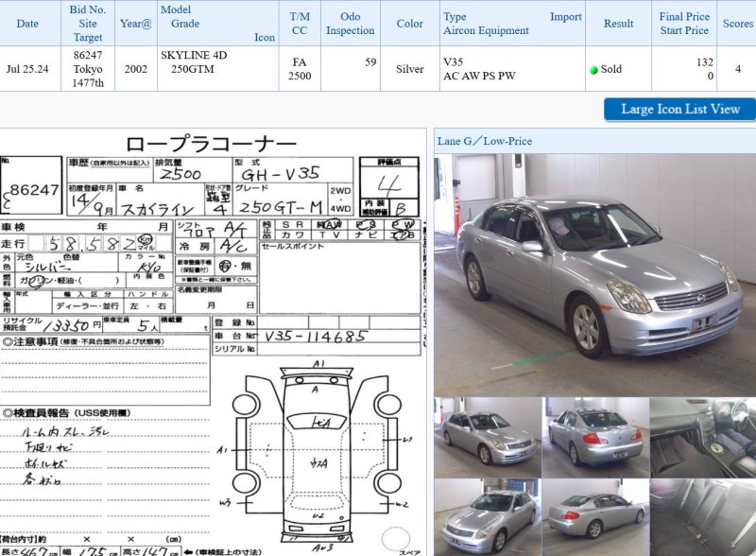This screenshot has width=756, height=556.
Task: Sort by the Odo Inspection column header
Action: pos(350,24)
